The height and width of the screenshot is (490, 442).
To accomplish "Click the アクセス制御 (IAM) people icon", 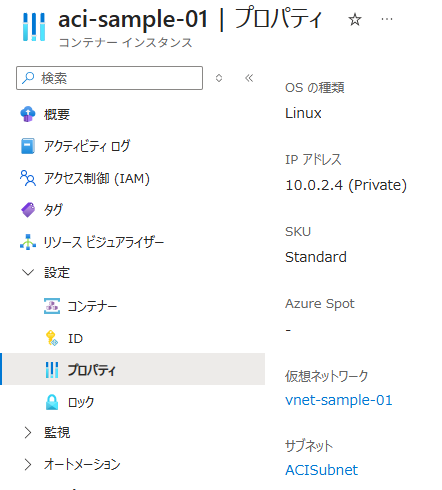I will (x=28, y=178).
